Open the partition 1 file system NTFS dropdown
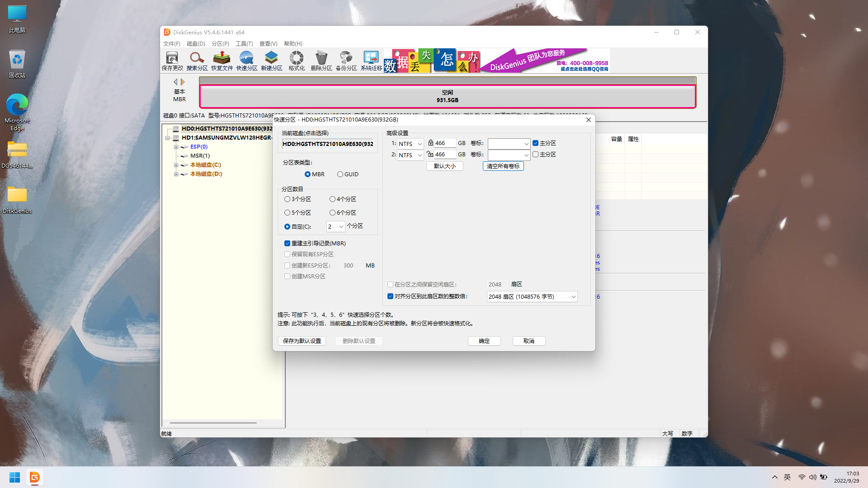The width and height of the screenshot is (868, 488). [x=410, y=144]
